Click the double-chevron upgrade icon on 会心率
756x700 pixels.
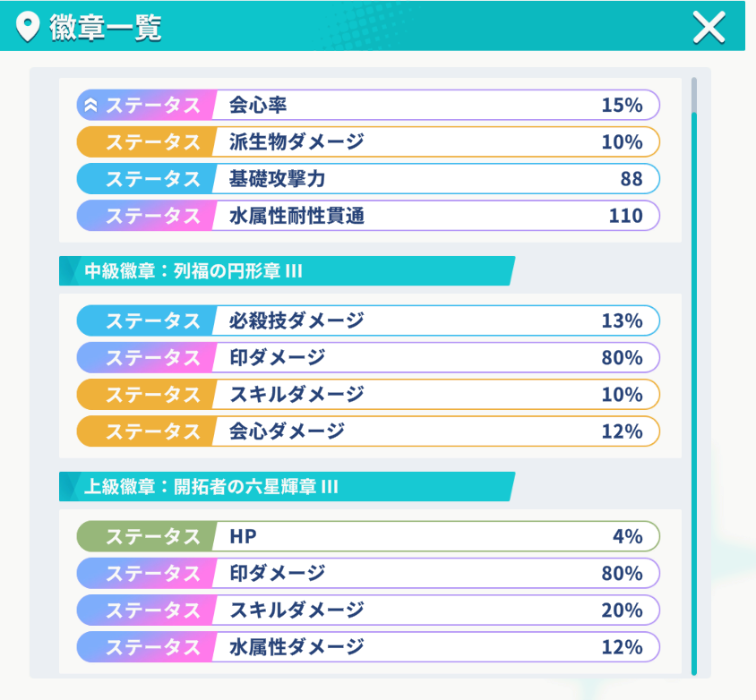[90, 105]
